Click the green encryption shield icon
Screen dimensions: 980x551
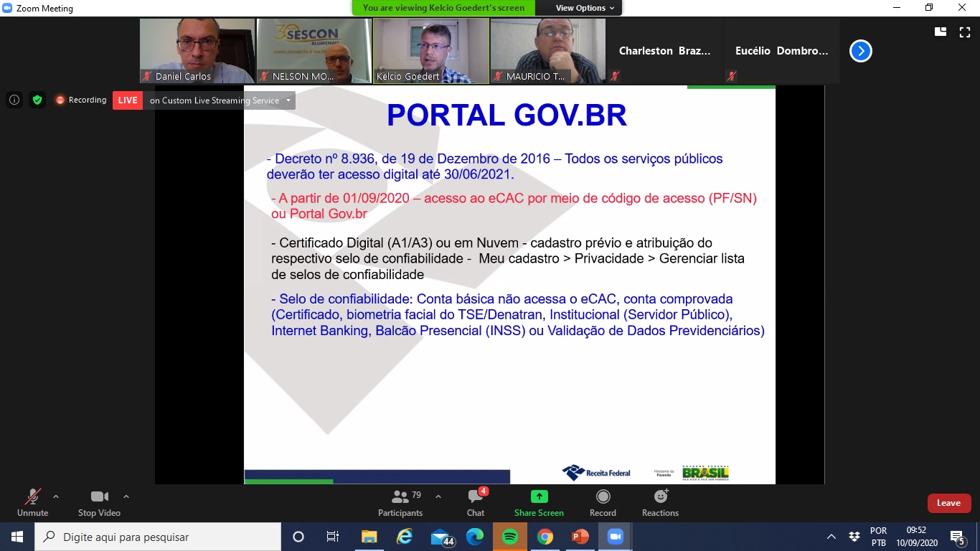(x=37, y=100)
